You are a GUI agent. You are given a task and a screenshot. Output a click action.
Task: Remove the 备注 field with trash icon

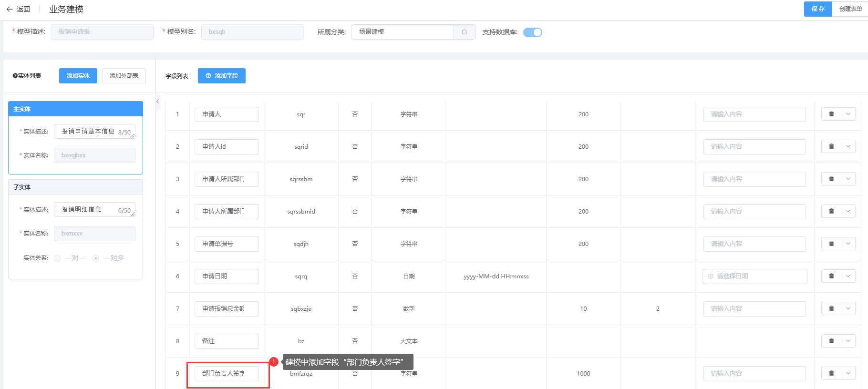831,341
